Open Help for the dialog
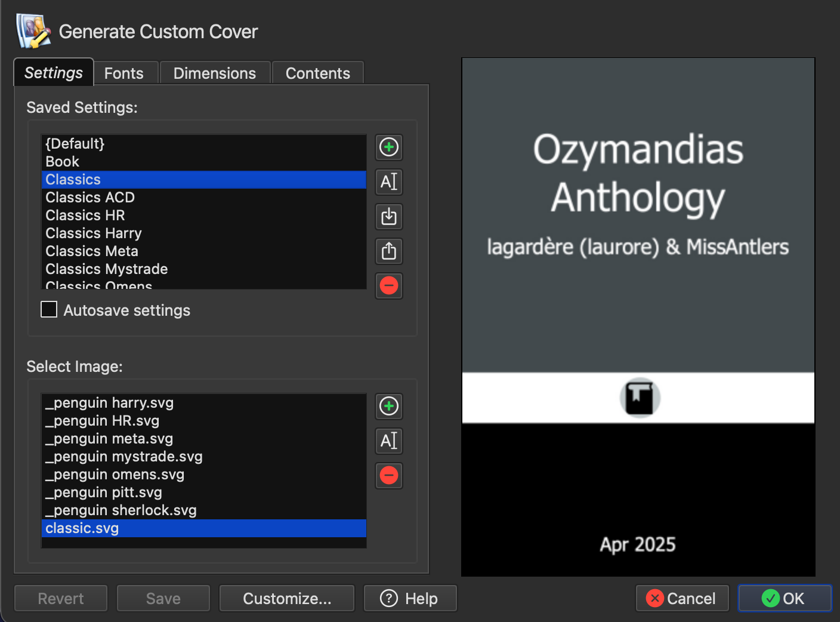This screenshot has height=622, width=840. pyautogui.click(x=410, y=598)
